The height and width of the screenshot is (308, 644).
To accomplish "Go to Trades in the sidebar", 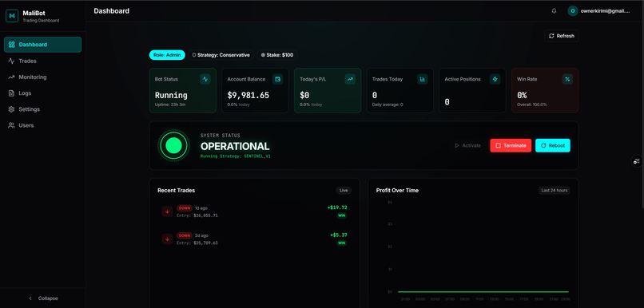I will coord(42,61).
